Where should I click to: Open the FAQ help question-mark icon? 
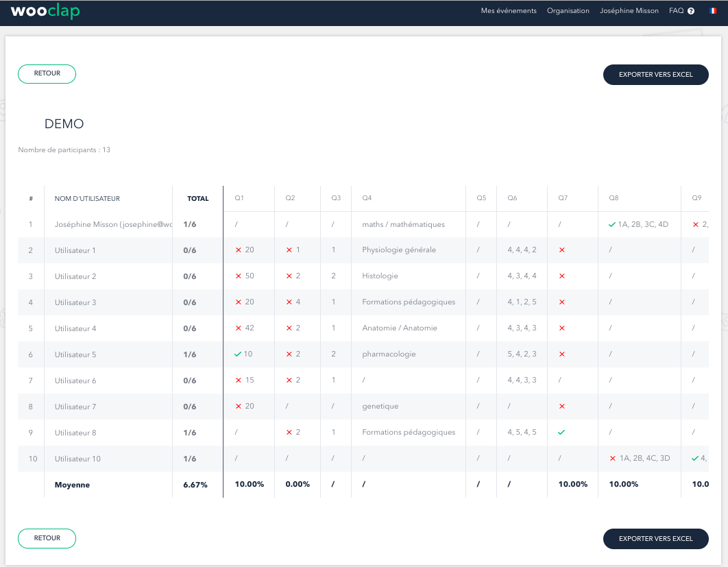click(x=691, y=11)
